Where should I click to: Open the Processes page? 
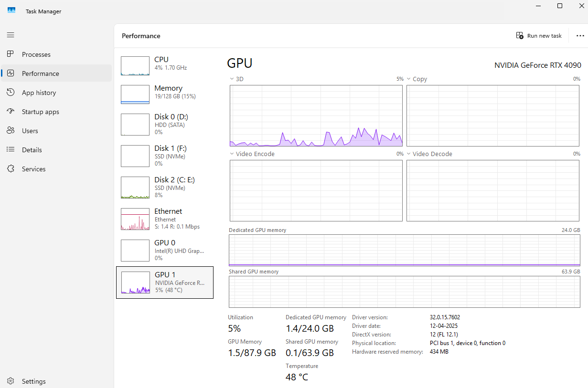click(x=56, y=54)
